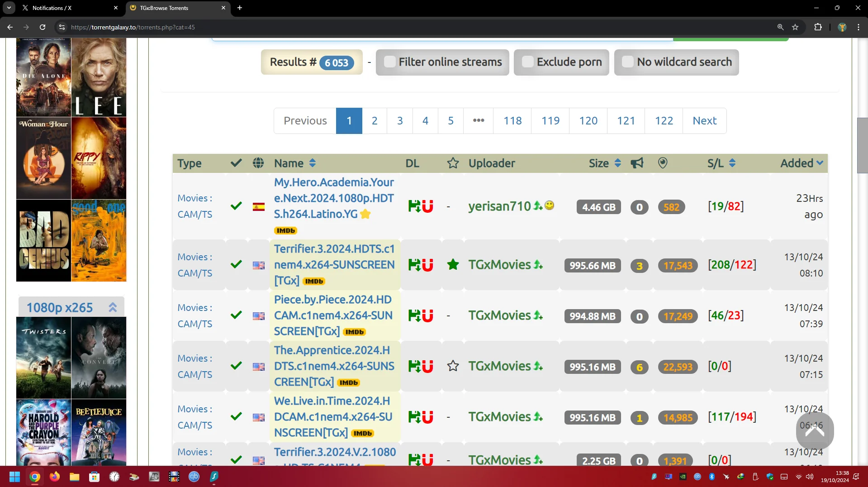Open qBittorrent from the taskbar
The width and height of the screenshot is (868, 487).
[x=194, y=476]
